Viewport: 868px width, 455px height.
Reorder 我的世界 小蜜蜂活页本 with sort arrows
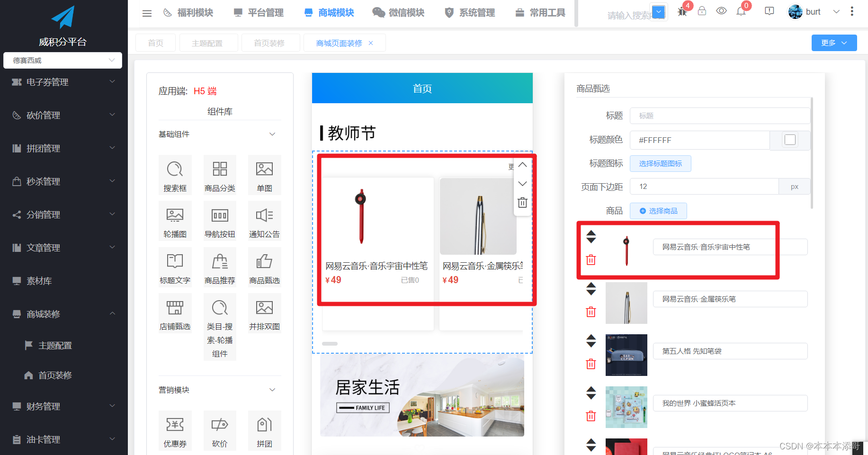click(x=591, y=393)
